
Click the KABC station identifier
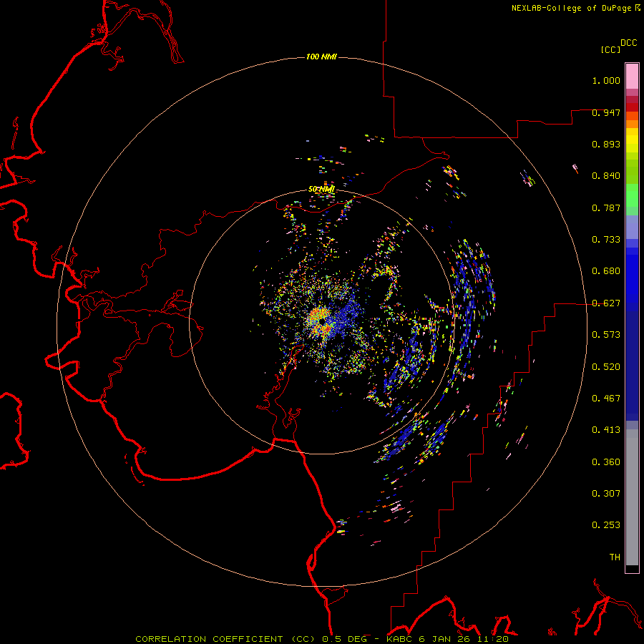[401, 639]
